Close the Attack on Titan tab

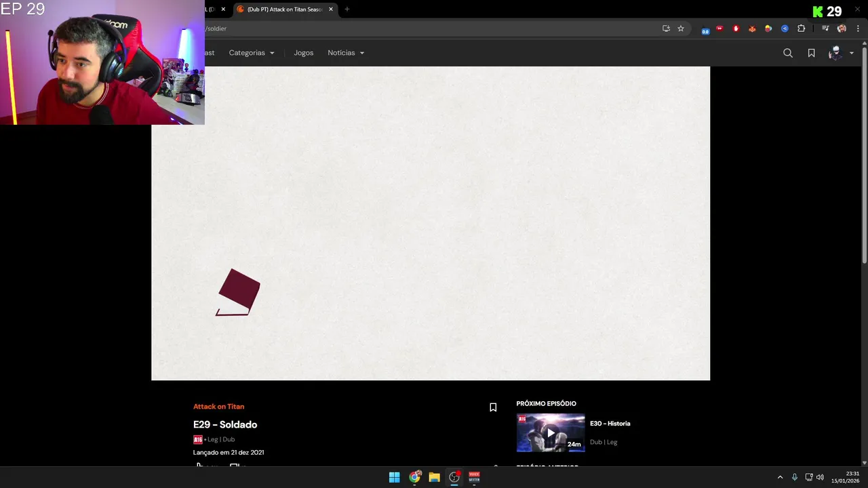[x=331, y=9]
